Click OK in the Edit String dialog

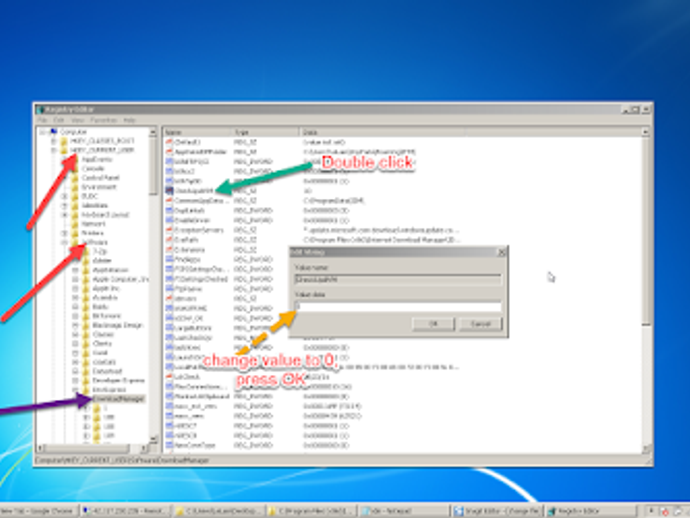click(433, 324)
